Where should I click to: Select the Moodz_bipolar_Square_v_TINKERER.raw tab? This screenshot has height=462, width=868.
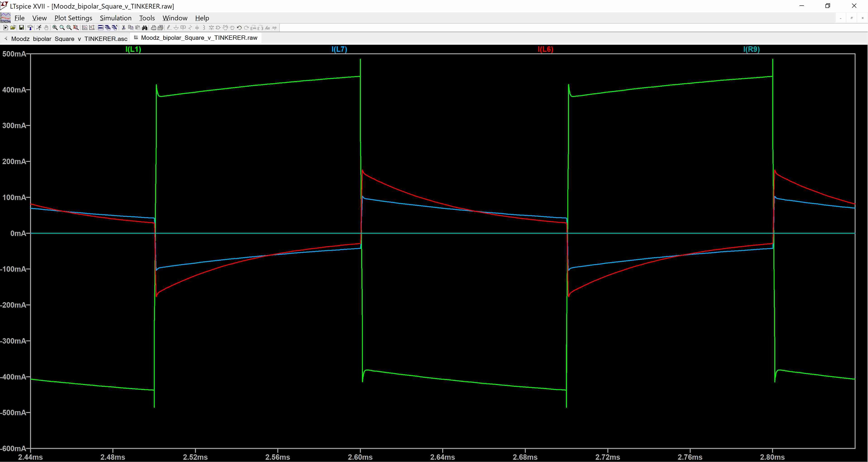point(199,38)
